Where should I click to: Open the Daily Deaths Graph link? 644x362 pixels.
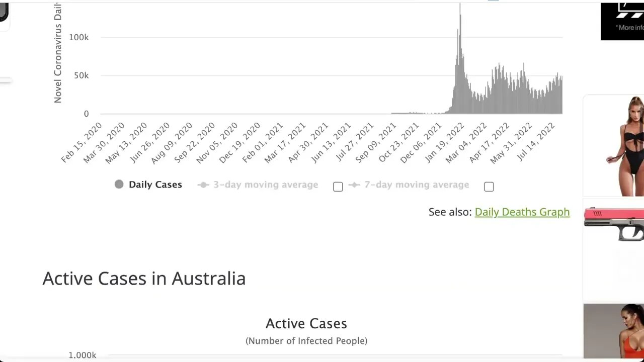(x=522, y=212)
